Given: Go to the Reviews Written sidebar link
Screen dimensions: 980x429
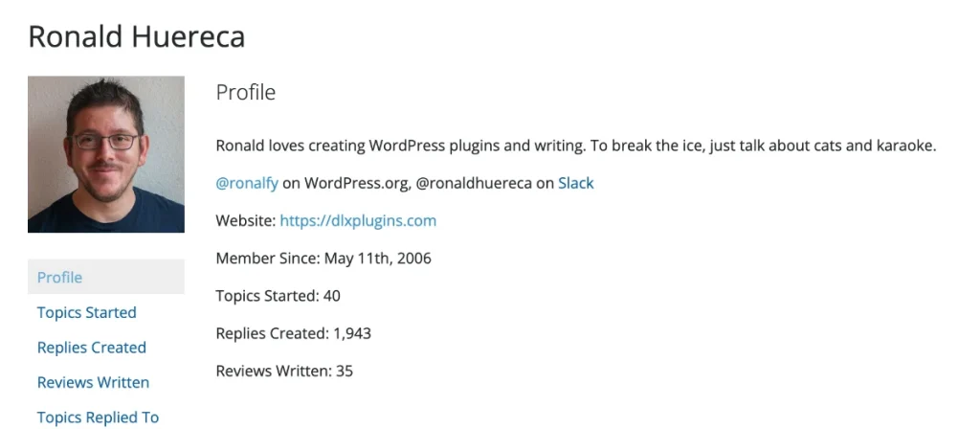Looking at the screenshot, I should click(x=93, y=382).
